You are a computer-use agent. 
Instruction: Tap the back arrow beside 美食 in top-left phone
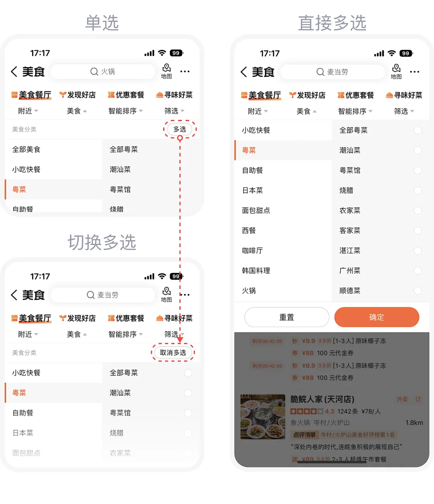pos(14,72)
